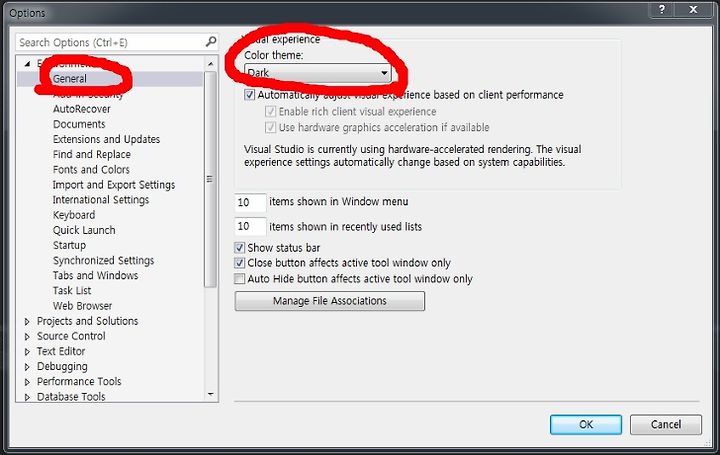Close the Options dialog window
The image size is (720, 455).
coord(693,9)
